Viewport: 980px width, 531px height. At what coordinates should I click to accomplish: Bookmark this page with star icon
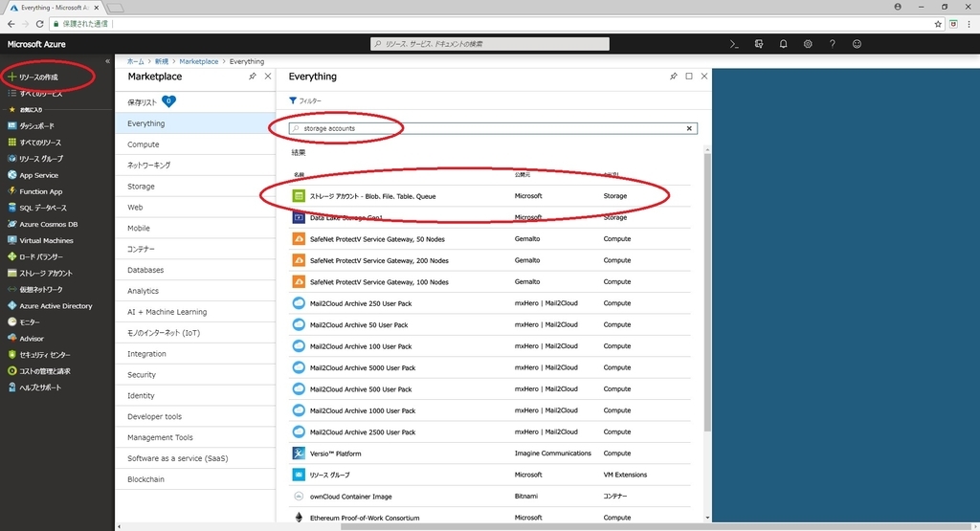coord(938,24)
